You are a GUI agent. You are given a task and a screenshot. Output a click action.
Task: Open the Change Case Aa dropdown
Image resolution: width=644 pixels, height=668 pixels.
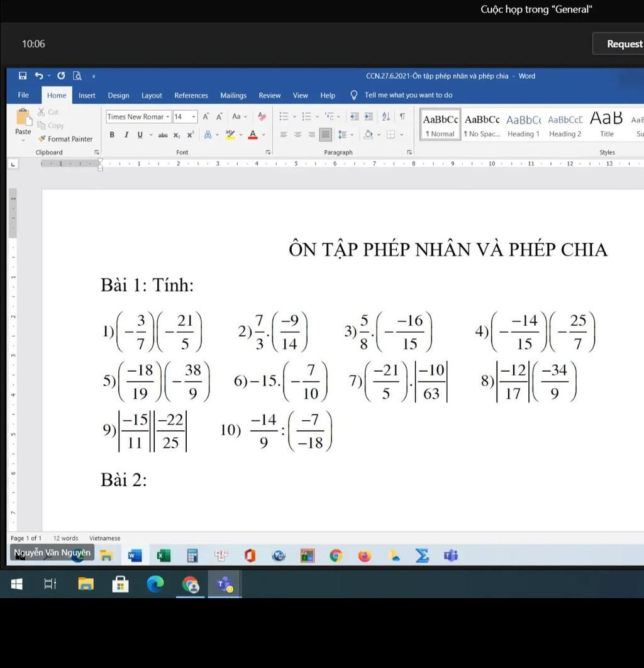(x=240, y=116)
